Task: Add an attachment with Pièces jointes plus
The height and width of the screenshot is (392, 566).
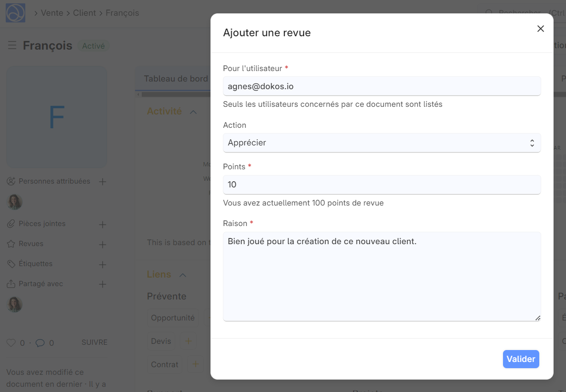Action: click(x=102, y=224)
